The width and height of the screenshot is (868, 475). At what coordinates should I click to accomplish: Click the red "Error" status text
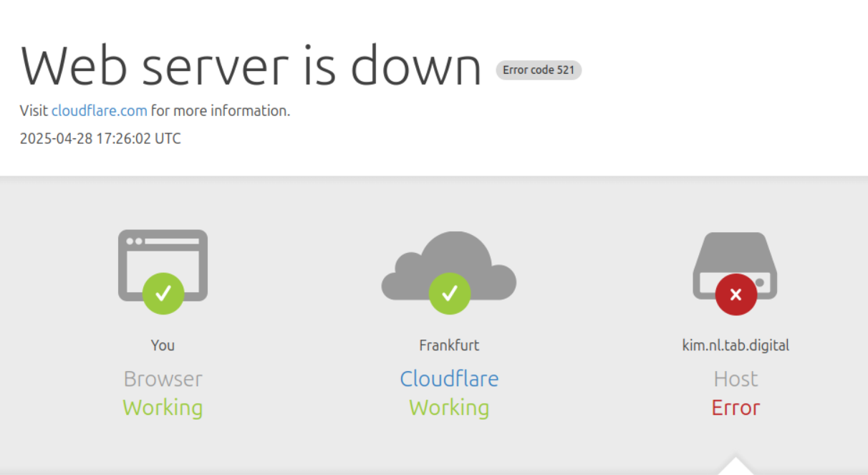pos(736,408)
